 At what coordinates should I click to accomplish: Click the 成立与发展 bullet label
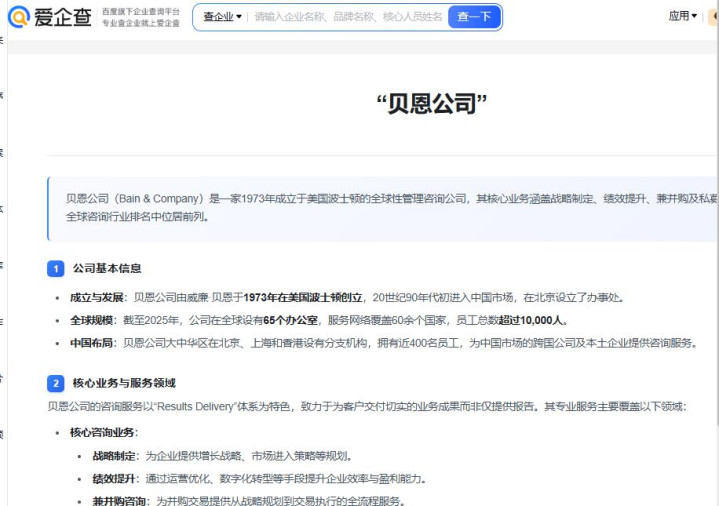point(96,298)
